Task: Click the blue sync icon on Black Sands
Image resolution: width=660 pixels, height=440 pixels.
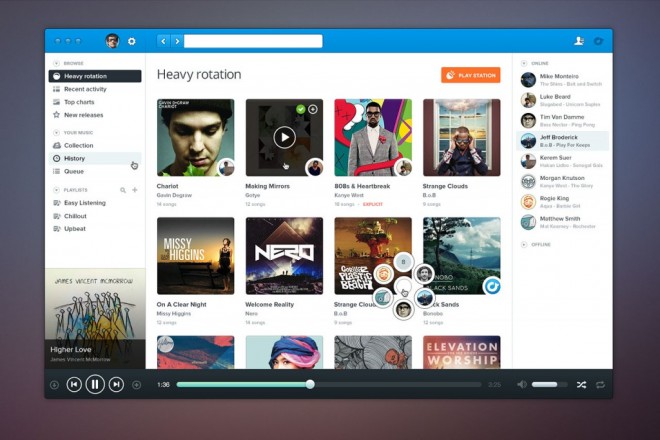Action: [x=492, y=286]
